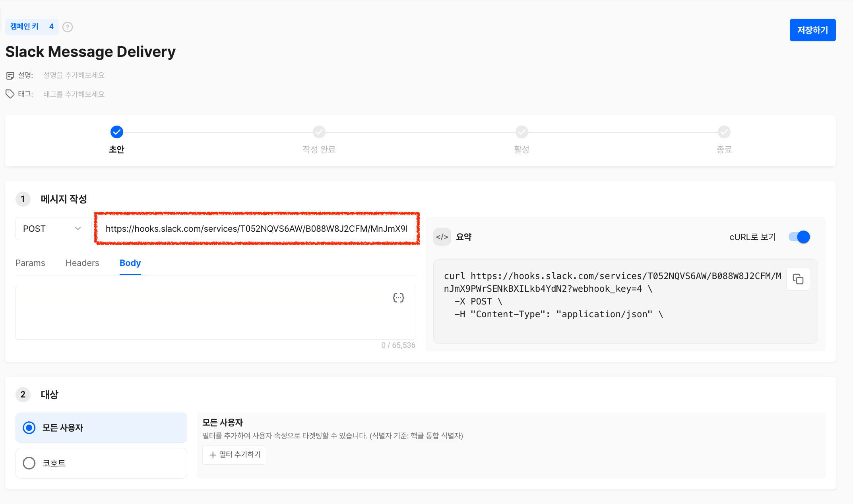This screenshot has height=504, width=853.
Task: Click the 태그 tag icon
Action: coord(10,94)
